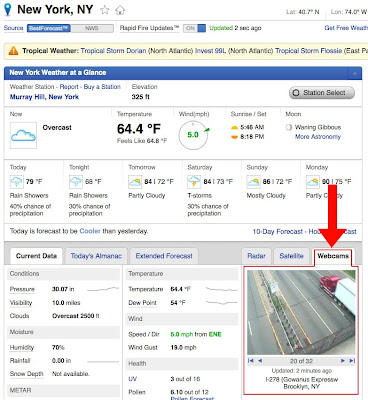Open Murray Hill, New York station link
The image size is (368, 400).
point(44,97)
